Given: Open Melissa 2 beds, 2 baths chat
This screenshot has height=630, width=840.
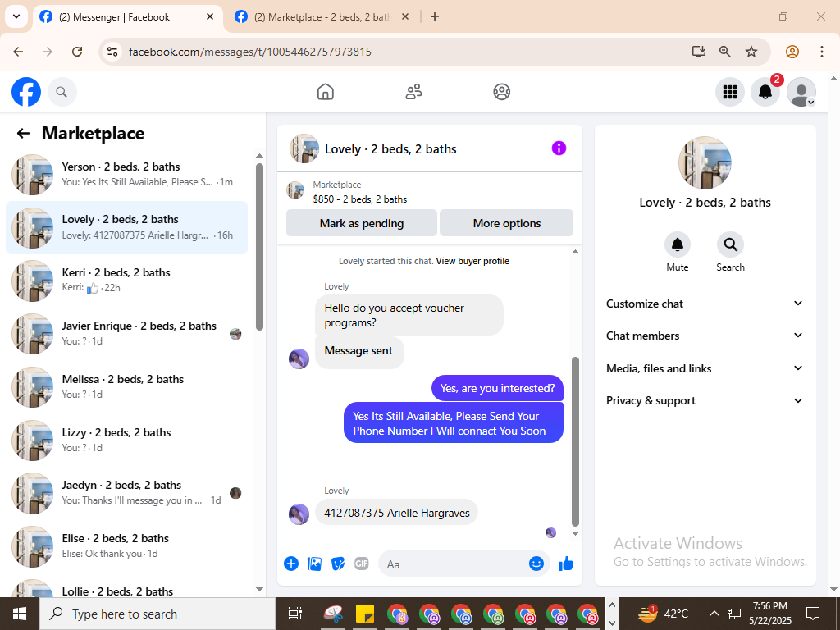Looking at the screenshot, I should click(x=127, y=387).
